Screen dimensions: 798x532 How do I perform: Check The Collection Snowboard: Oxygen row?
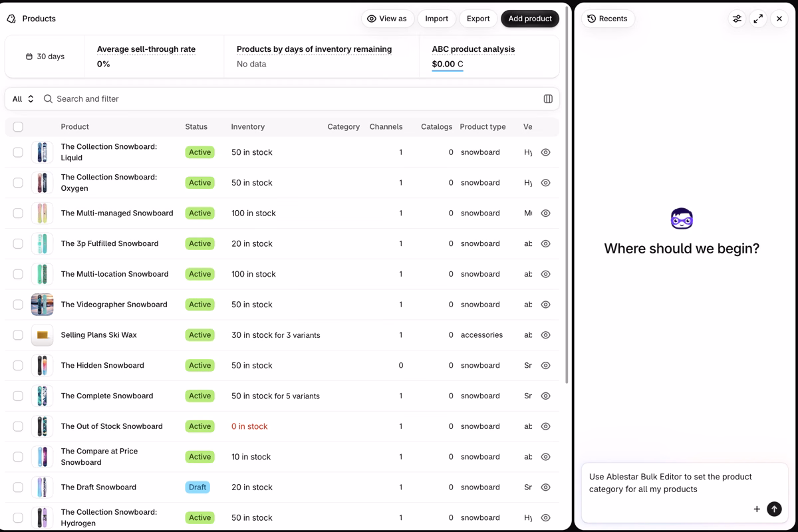point(18,183)
